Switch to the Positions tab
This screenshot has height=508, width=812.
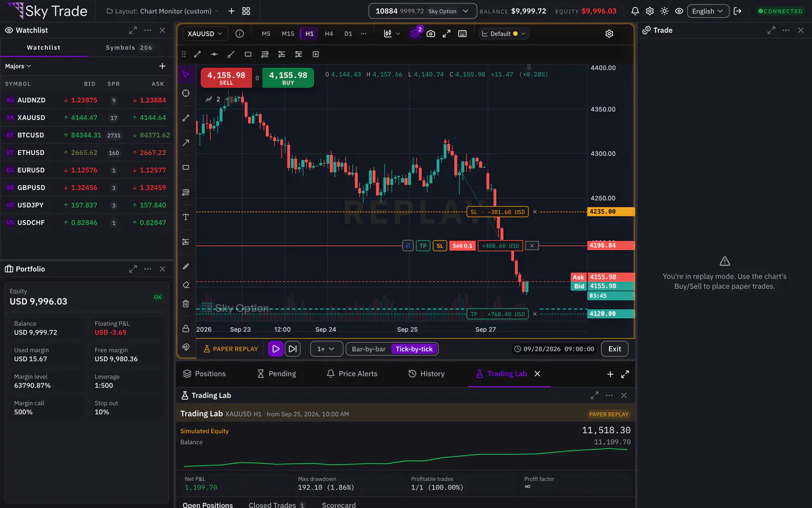(204, 373)
